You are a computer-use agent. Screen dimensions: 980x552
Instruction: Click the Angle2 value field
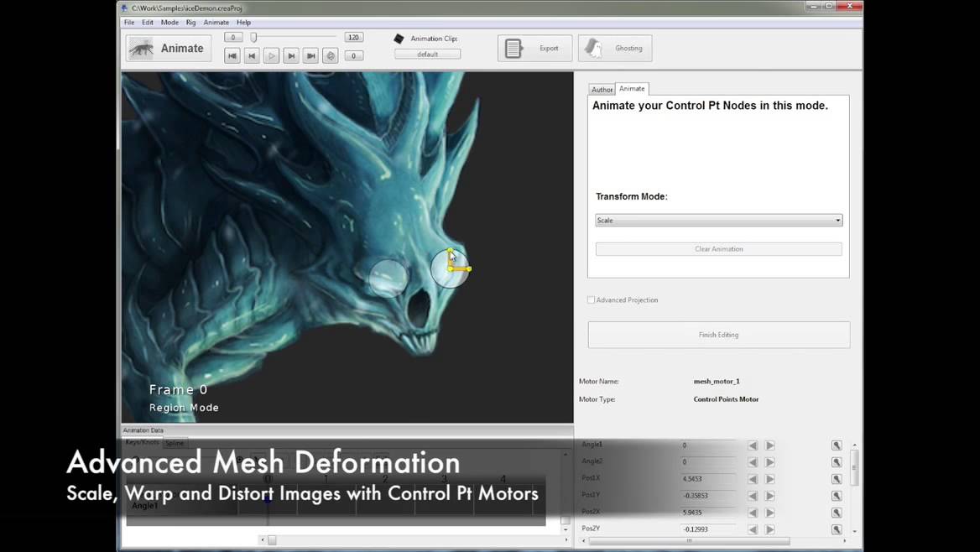click(708, 462)
